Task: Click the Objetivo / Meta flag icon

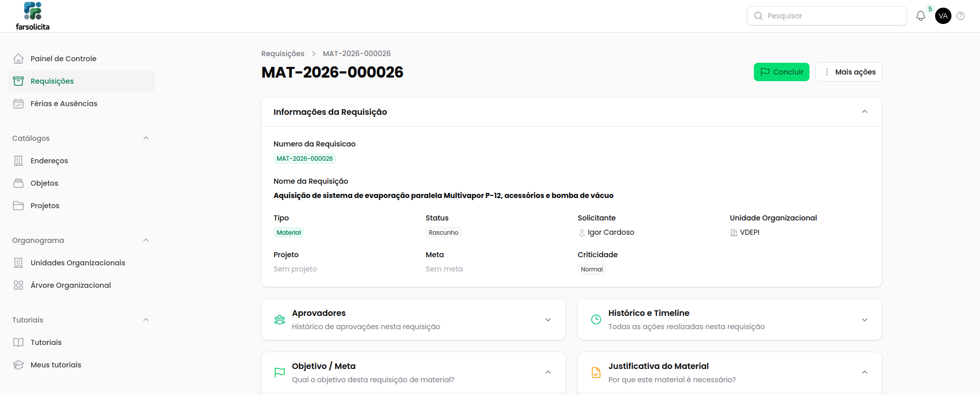Action: pyautogui.click(x=280, y=373)
